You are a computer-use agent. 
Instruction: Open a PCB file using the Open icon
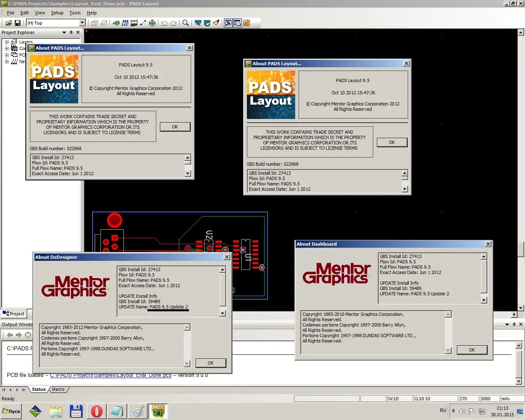click(8, 23)
